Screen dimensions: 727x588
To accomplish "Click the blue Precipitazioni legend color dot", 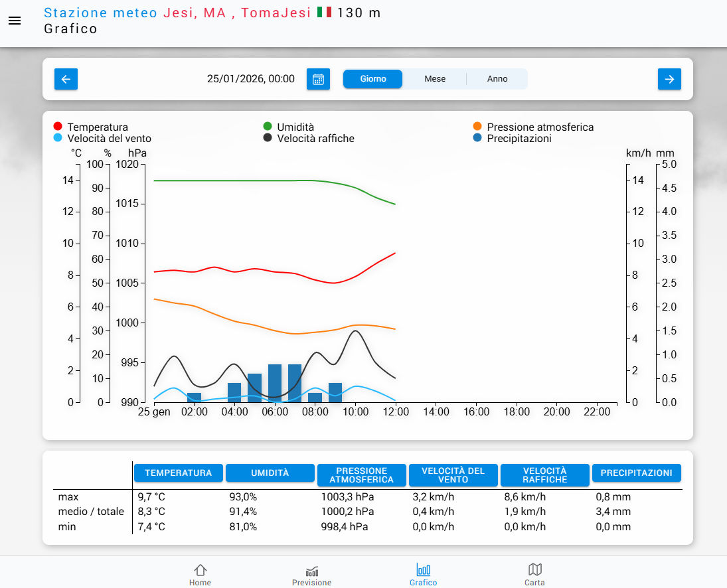I will pyautogui.click(x=477, y=138).
